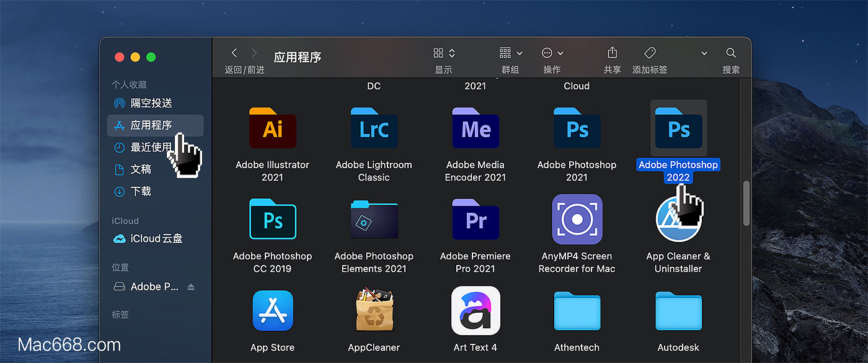
Task: Select 应用程序 in the sidebar
Action: tap(156, 125)
